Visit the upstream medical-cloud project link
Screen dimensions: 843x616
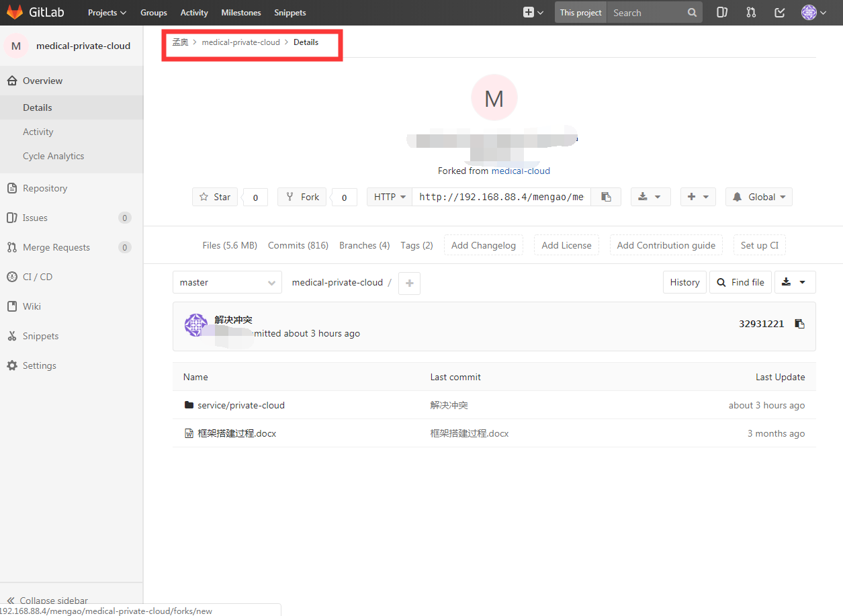pyautogui.click(x=521, y=171)
